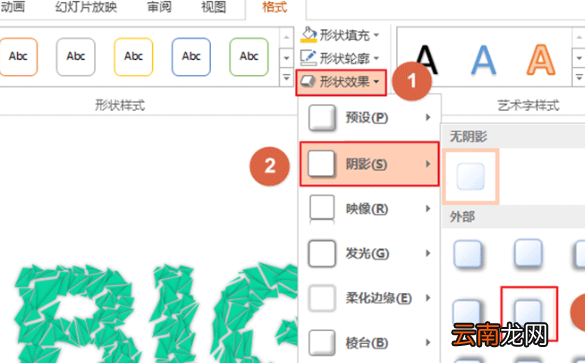Expand the shape styles gallery more button
This screenshot has width=585, height=363.
click(287, 77)
